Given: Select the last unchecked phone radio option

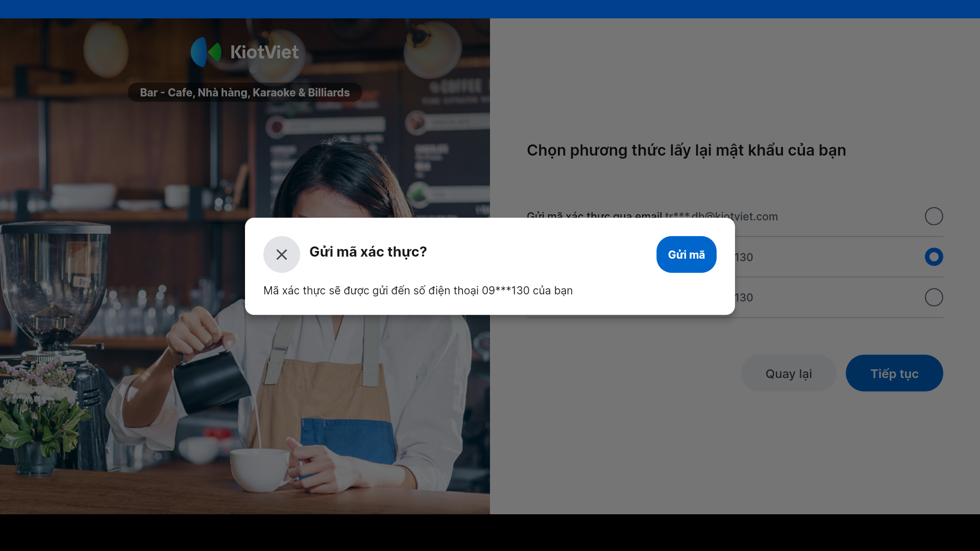Looking at the screenshot, I should pyautogui.click(x=934, y=297).
